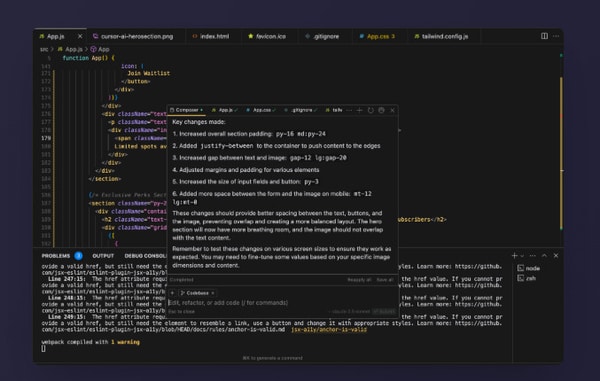The image size is (600, 381).
Task: Click the Codebase context chip
Action: [x=197, y=293]
